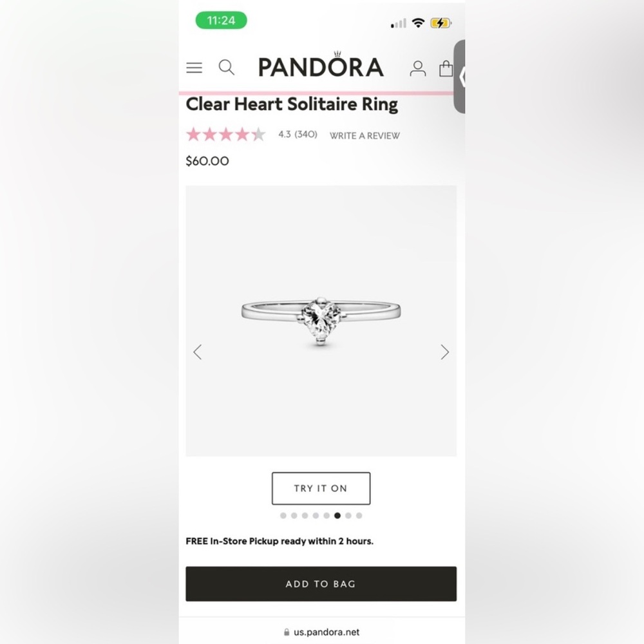Click the Wi-Fi status icon
Image resolution: width=644 pixels, height=644 pixels.
(x=419, y=22)
